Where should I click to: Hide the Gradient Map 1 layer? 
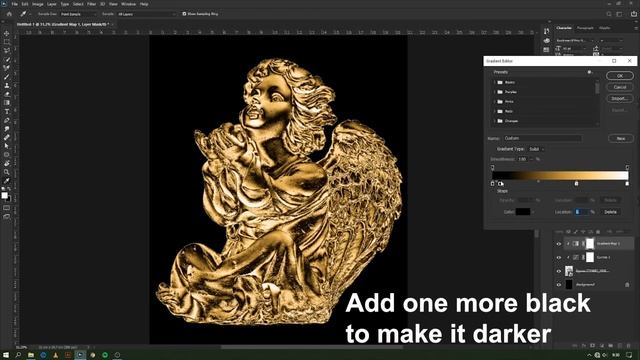coord(559,244)
